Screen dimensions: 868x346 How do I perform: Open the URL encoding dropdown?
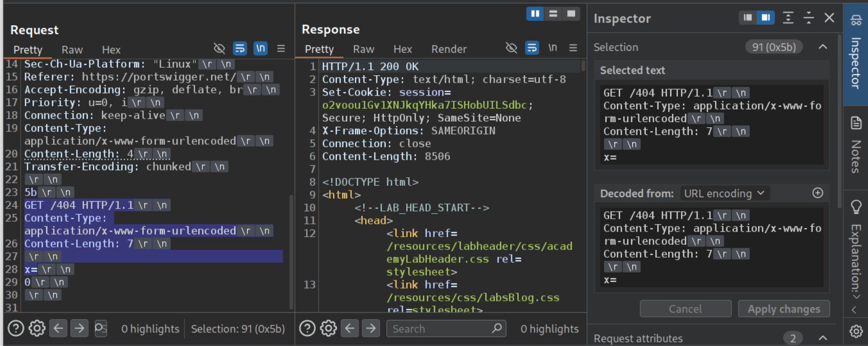coord(724,194)
